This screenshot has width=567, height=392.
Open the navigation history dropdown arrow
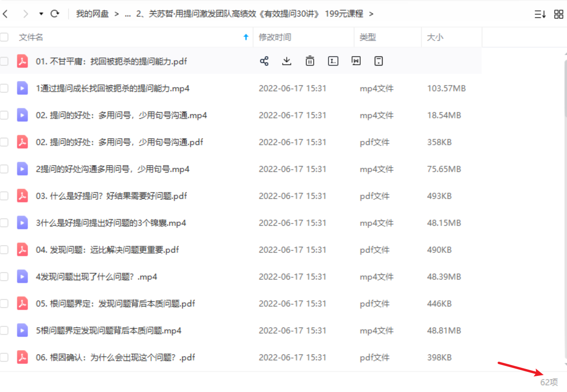pyautogui.click(x=41, y=14)
